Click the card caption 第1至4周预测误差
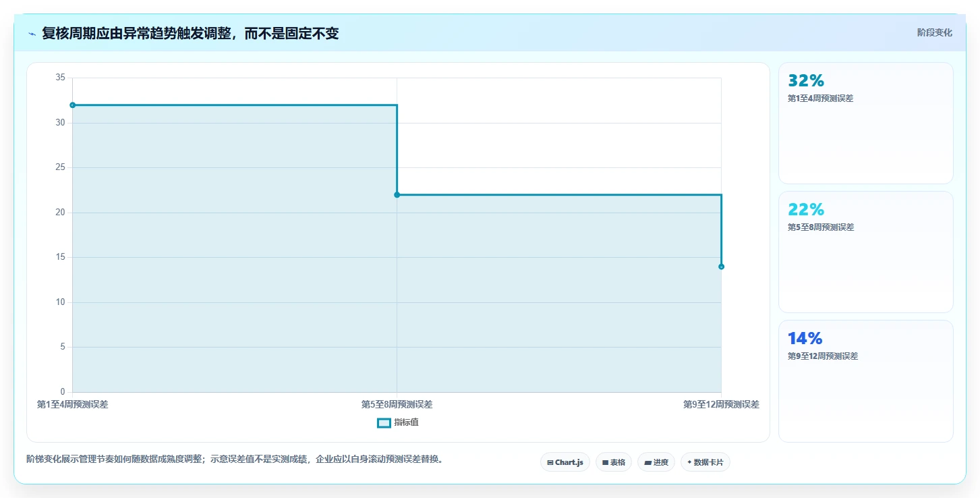The image size is (980, 498). 820,99
